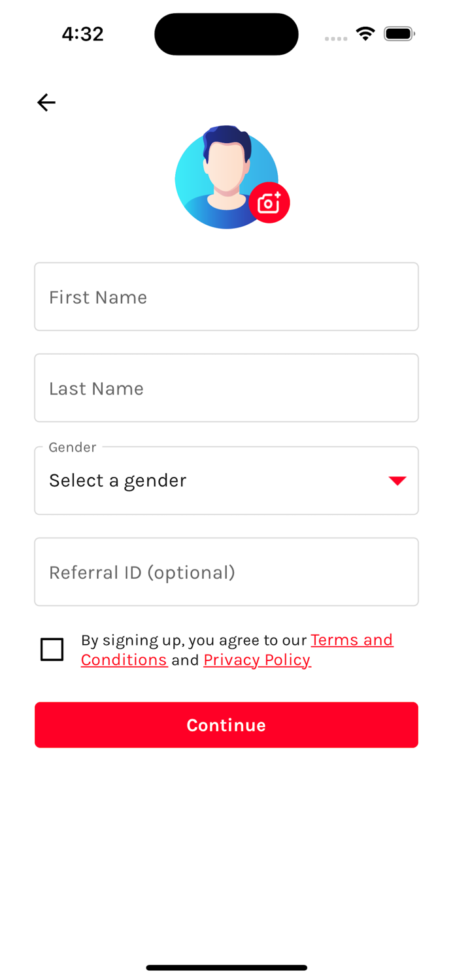Tap the Referral ID optional field
The image size is (453, 980).
point(226,572)
